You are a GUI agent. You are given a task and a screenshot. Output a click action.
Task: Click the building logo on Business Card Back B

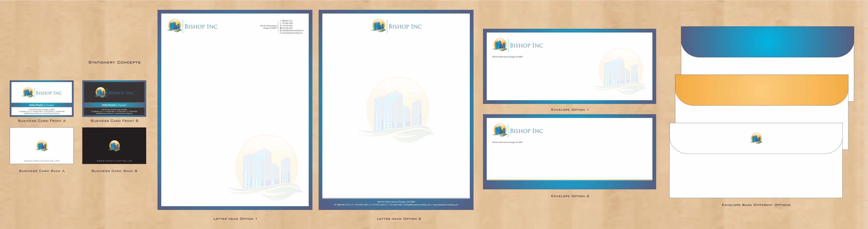point(115,146)
